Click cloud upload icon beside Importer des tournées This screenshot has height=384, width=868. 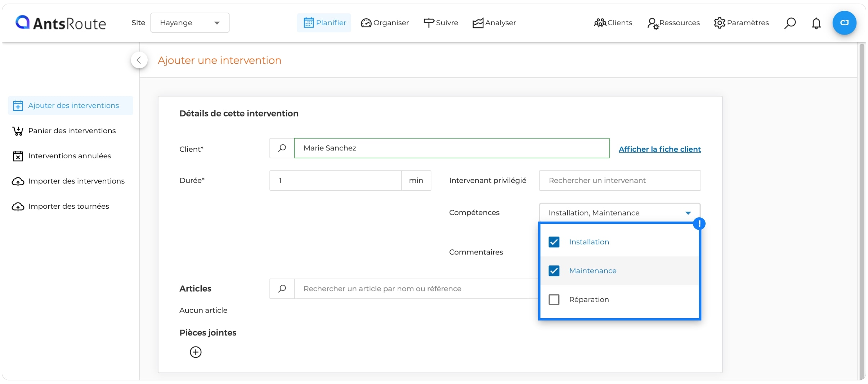tap(18, 207)
